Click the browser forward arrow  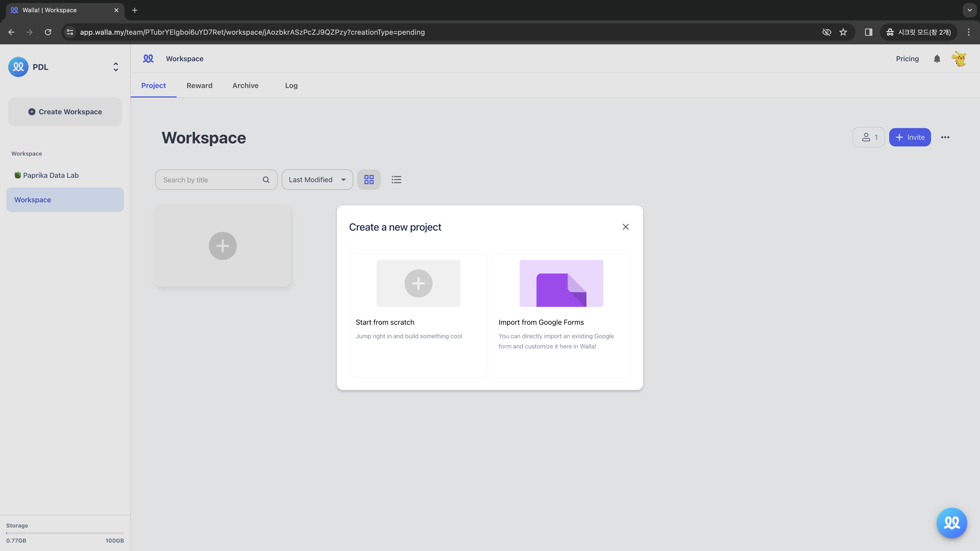(x=29, y=32)
